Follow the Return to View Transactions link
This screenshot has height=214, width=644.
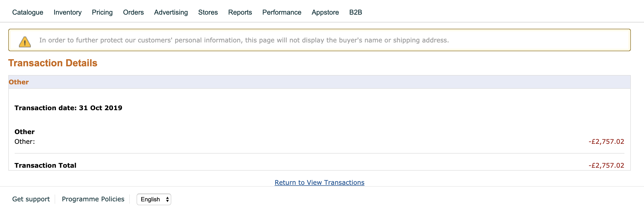[320, 183]
